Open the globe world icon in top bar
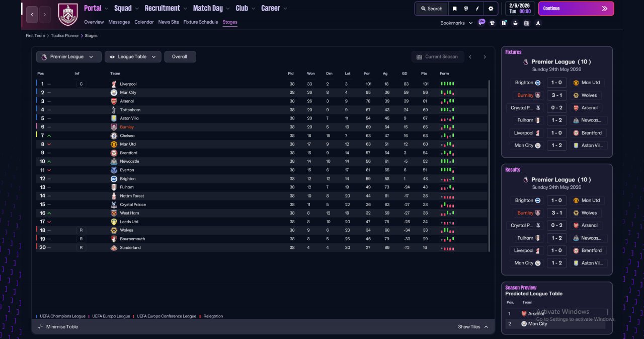Image resolution: width=644 pixels, height=339 pixels. (466, 9)
